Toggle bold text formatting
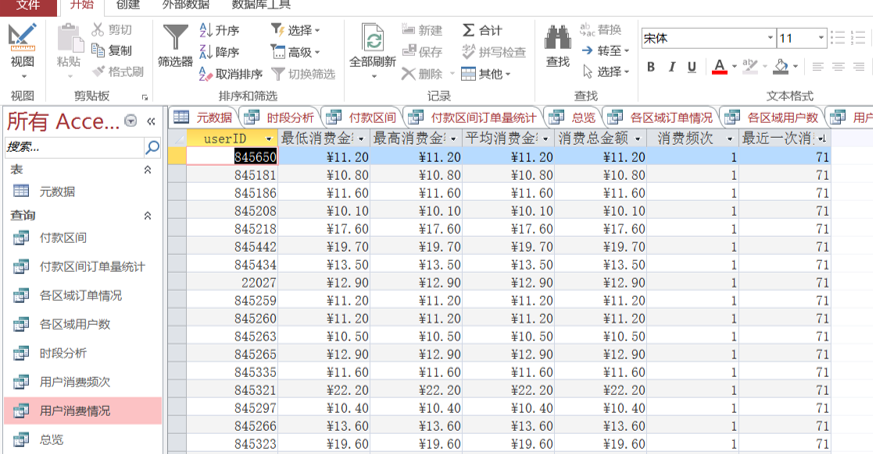This screenshot has width=873, height=454. click(651, 67)
